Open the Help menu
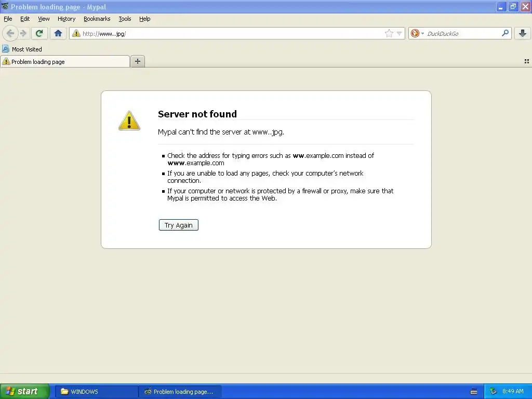 click(145, 19)
